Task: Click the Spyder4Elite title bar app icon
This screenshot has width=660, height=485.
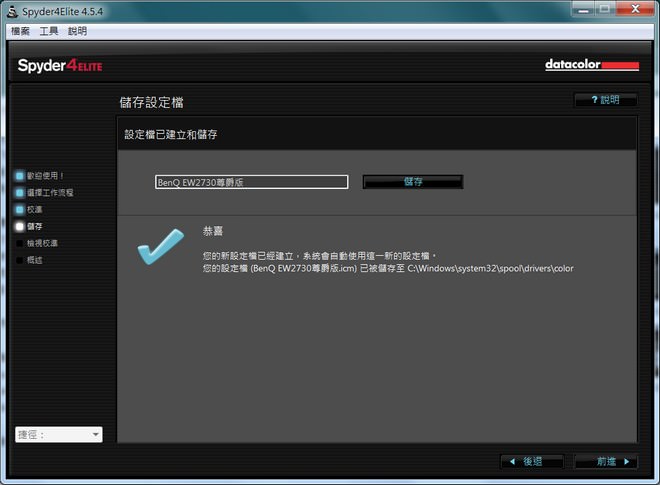Action: point(12,9)
